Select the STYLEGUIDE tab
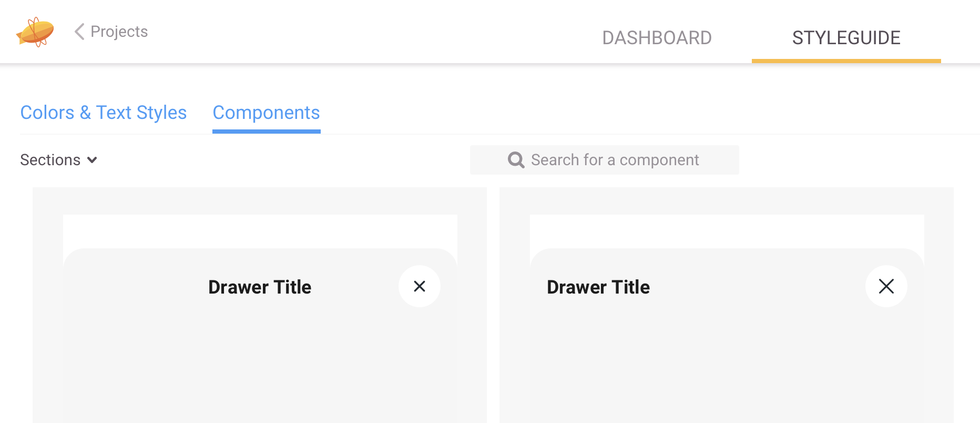The image size is (980, 423). coord(846,37)
